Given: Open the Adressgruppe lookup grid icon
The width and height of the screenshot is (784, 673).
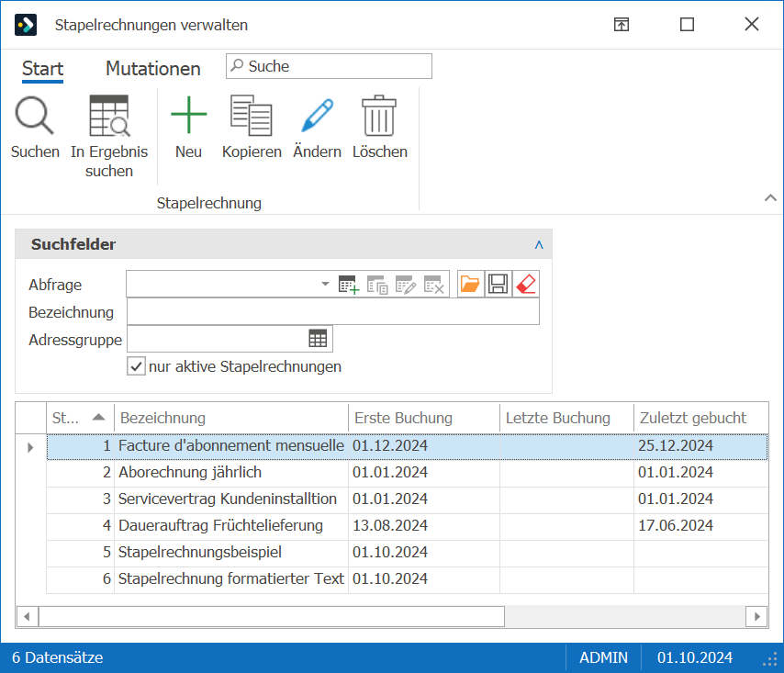Looking at the screenshot, I should (x=318, y=339).
